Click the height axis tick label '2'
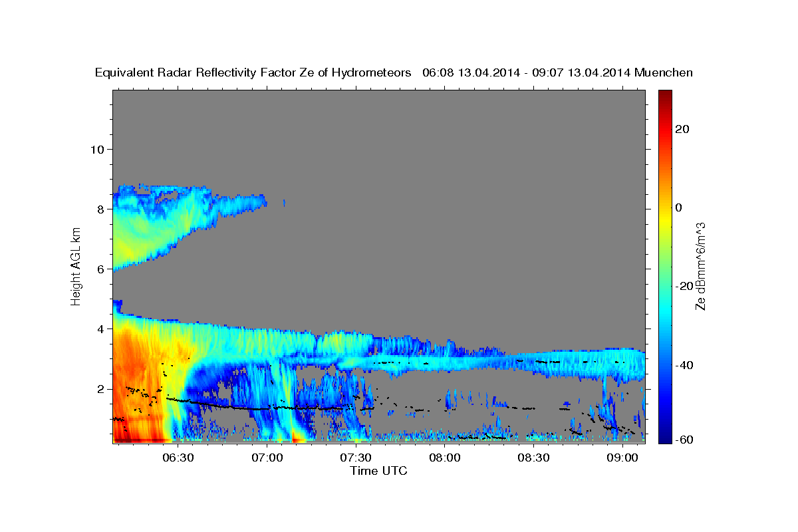Viewport: 798px width, 532px height. pyautogui.click(x=101, y=388)
